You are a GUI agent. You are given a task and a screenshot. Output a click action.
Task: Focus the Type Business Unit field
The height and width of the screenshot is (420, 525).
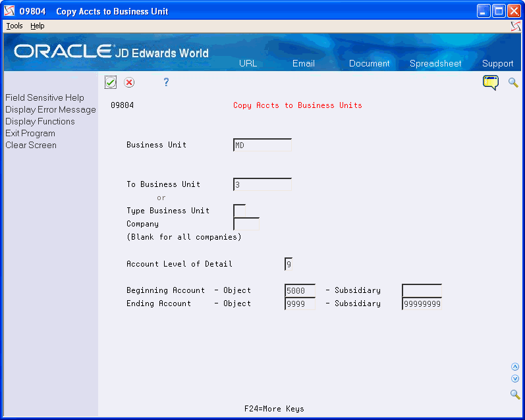(239, 211)
